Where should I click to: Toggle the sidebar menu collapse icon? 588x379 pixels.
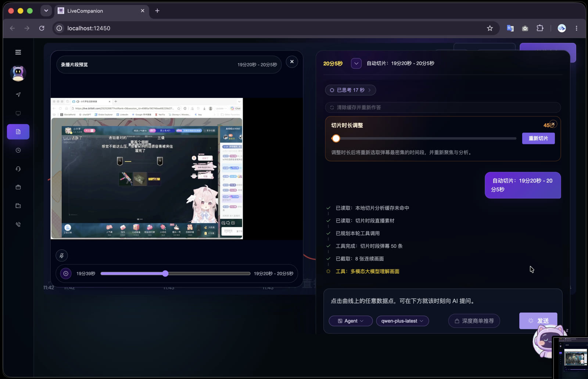coord(18,52)
